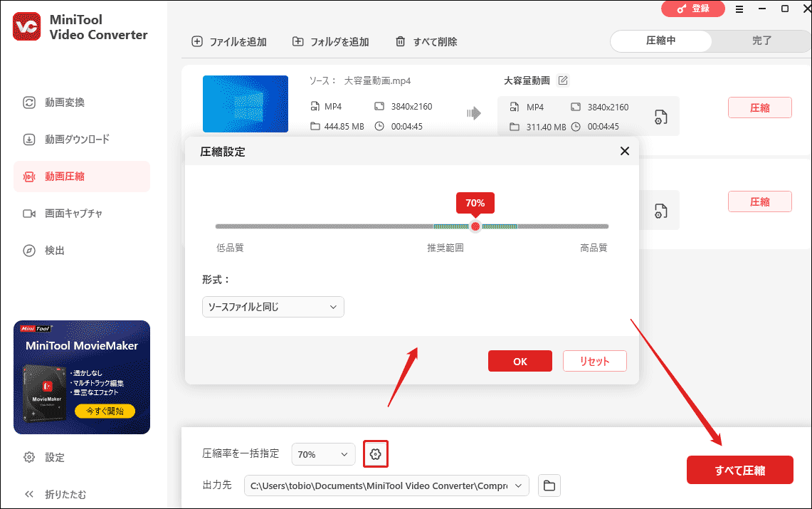Click the output size 311.40 MB
The width and height of the screenshot is (812, 509).
(x=546, y=127)
